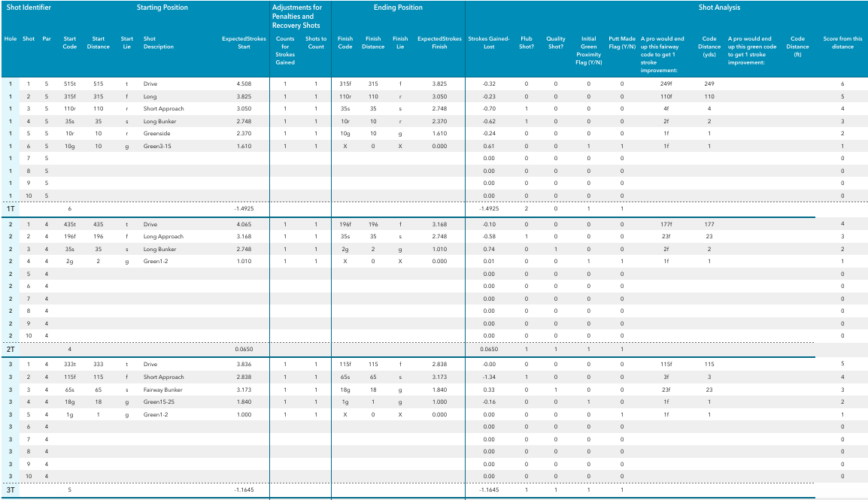
Task: Select the Quality Shot? column header
Action: coord(556,43)
